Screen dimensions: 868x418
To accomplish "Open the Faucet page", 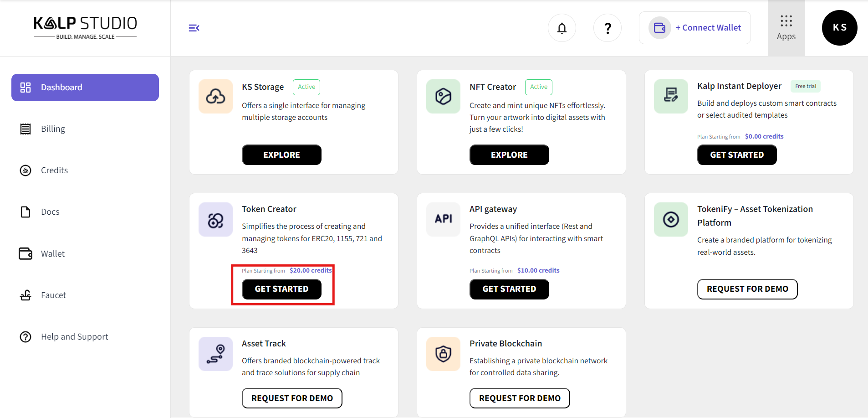I will tap(53, 295).
